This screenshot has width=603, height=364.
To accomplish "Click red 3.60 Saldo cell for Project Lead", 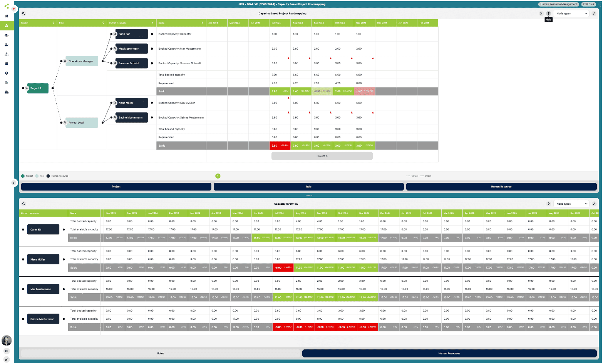I will coord(280,145).
